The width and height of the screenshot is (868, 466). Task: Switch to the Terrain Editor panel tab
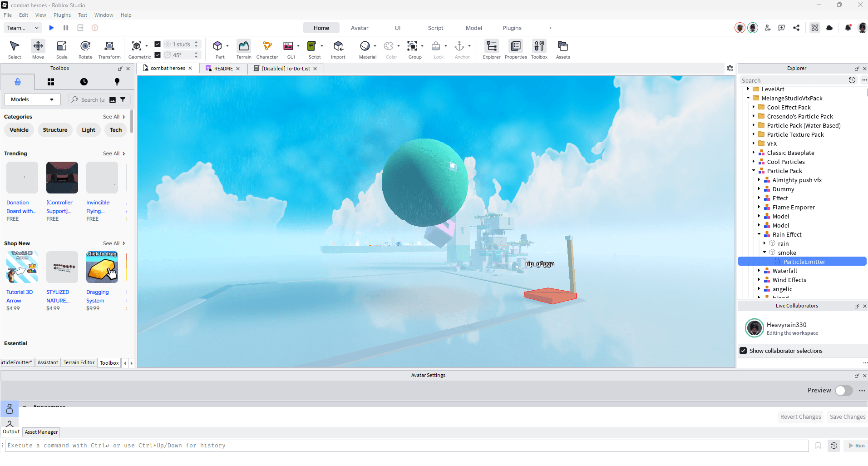[79, 362]
